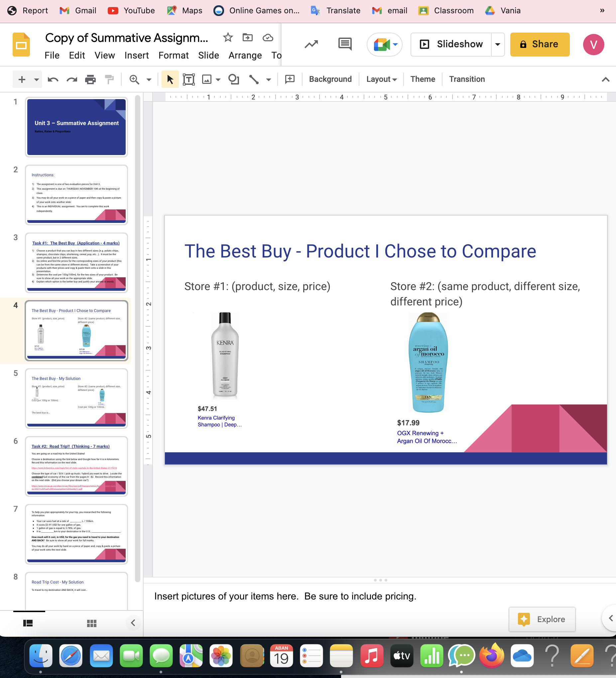Activate the Paint format tool
Image resolution: width=616 pixels, height=678 pixels.
click(109, 80)
